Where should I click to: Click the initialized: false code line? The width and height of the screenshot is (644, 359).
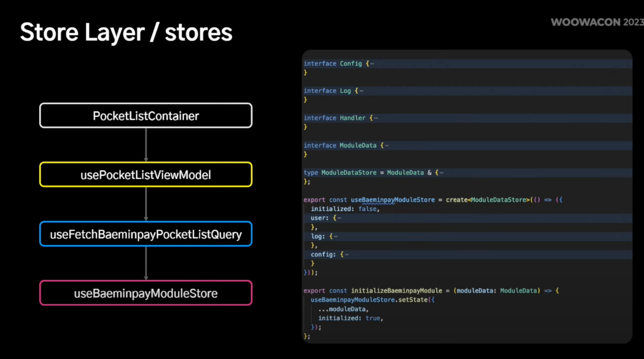[x=345, y=209]
